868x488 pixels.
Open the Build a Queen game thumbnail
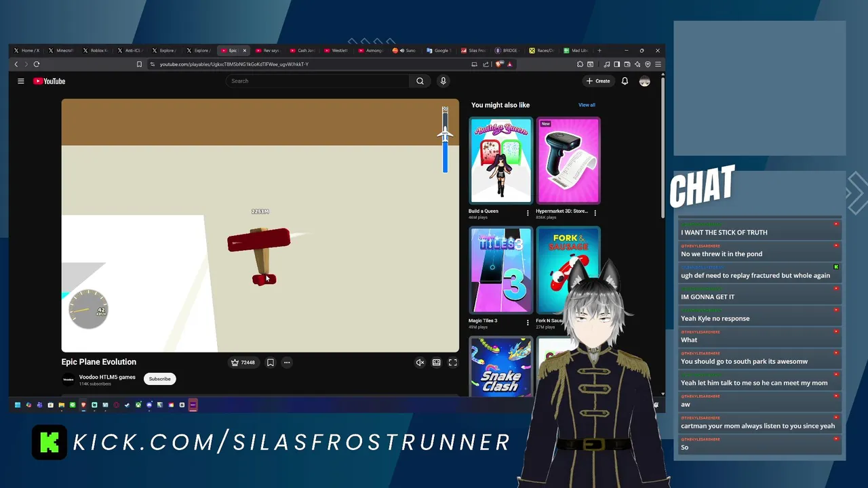(500, 161)
